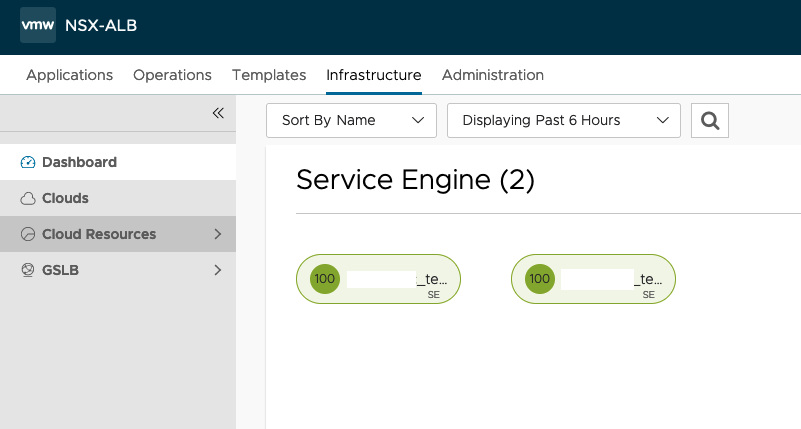Viewport: 801px width, 429px height.
Task: Click the search magnifier icon button
Action: point(710,121)
